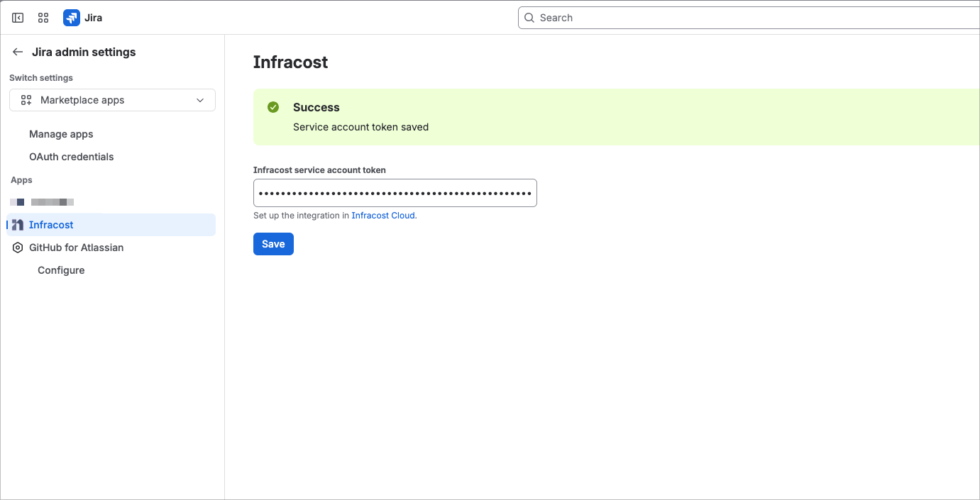Image resolution: width=980 pixels, height=500 pixels.
Task: Open Manage apps page
Action: [61, 134]
